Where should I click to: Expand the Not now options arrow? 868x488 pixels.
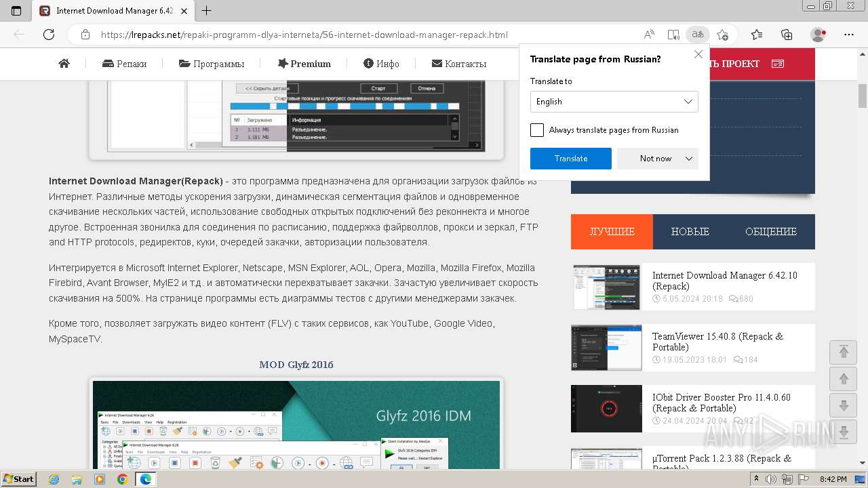click(689, 159)
